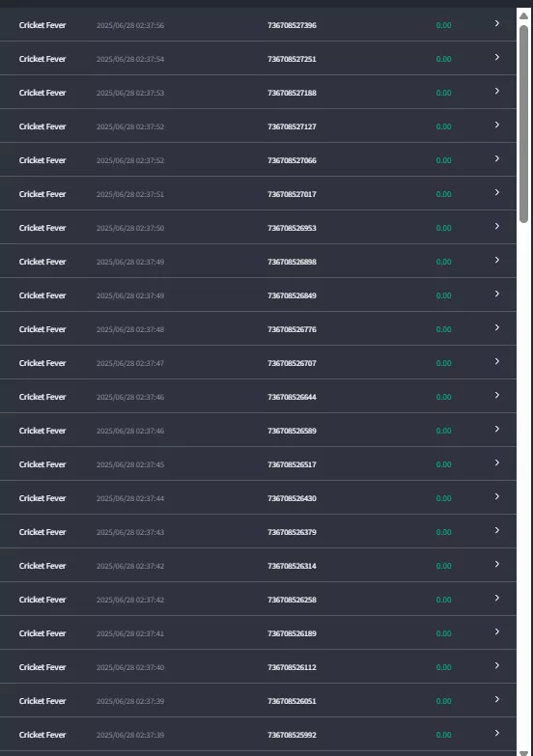Viewport: 533px width, 756px height.
Task: Open chevron for last transaction 736708525992
Action: [497, 733]
